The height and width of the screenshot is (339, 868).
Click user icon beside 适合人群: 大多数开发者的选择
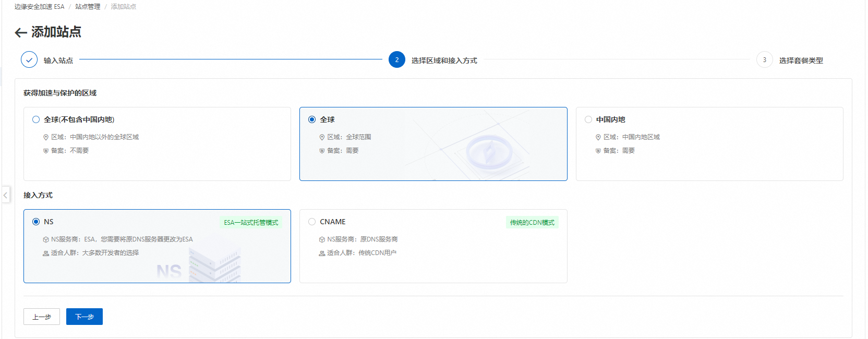(x=46, y=253)
